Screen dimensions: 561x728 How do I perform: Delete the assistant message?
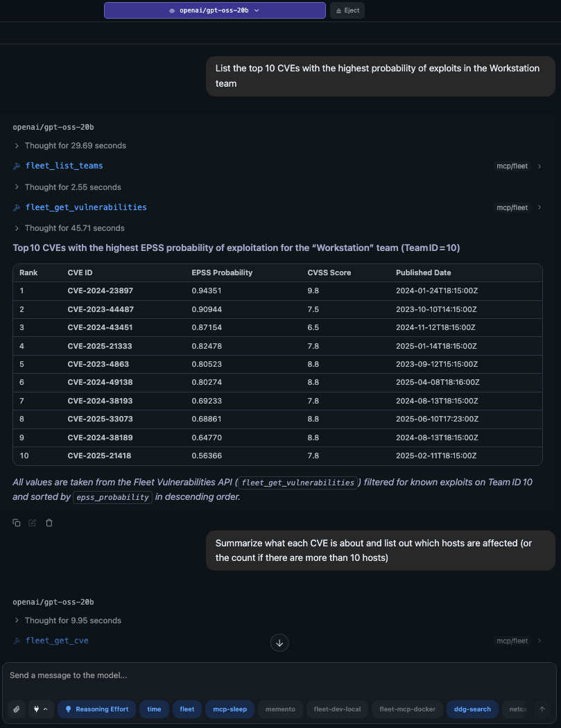click(x=49, y=523)
